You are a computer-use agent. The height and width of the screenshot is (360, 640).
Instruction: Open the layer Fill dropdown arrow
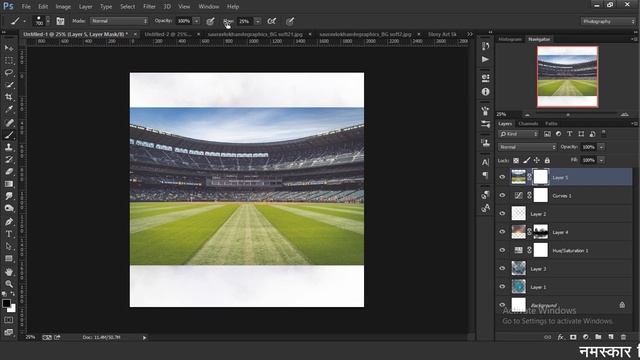601,160
